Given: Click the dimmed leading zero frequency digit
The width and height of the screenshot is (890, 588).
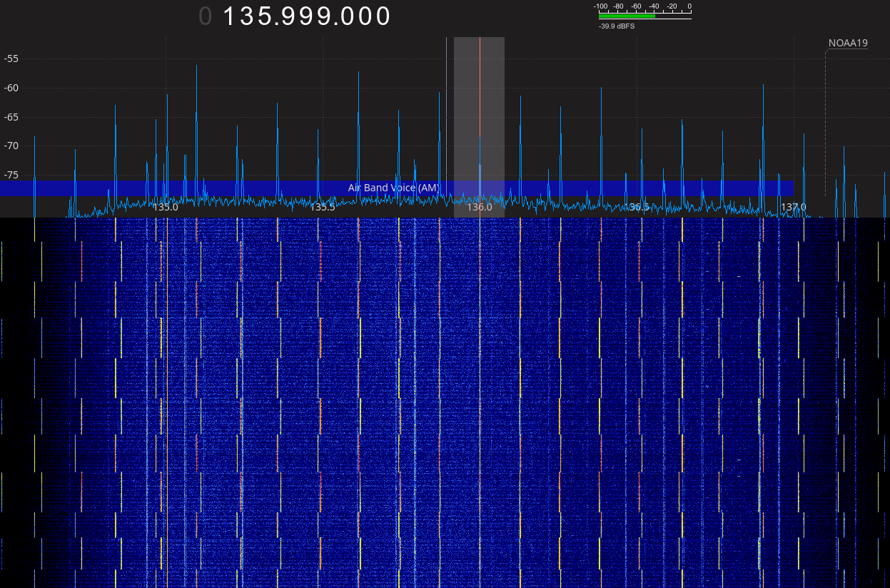Looking at the screenshot, I should (206, 16).
